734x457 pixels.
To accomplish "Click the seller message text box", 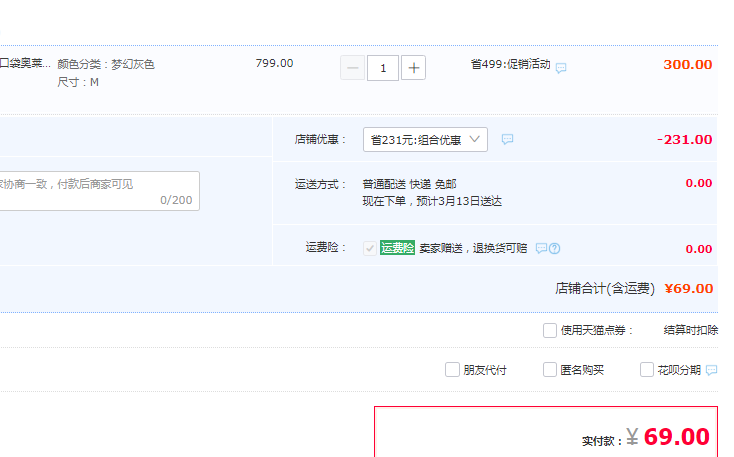I will 99,191.
